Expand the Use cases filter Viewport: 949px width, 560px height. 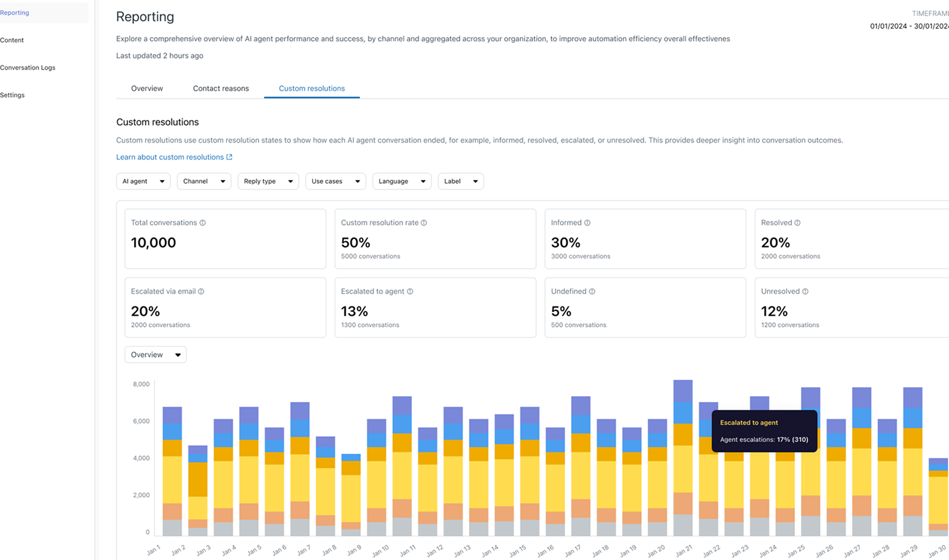tap(335, 182)
